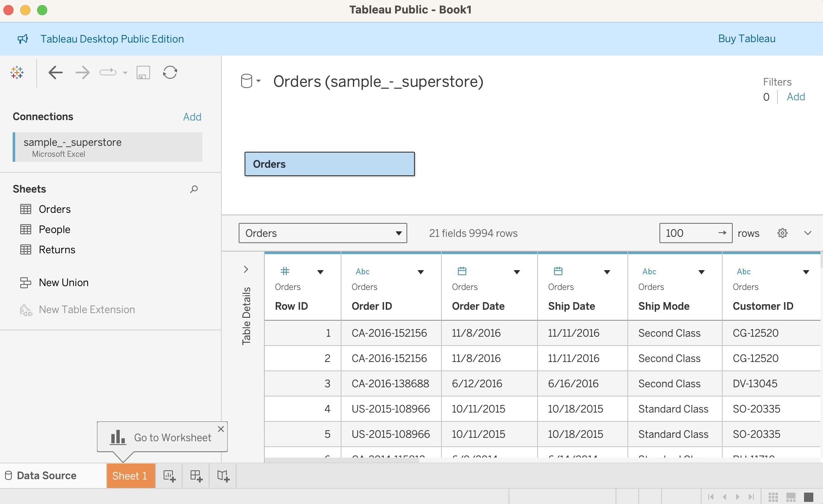Click the search sheets magnifier icon
The width and height of the screenshot is (823, 504).
(x=194, y=189)
